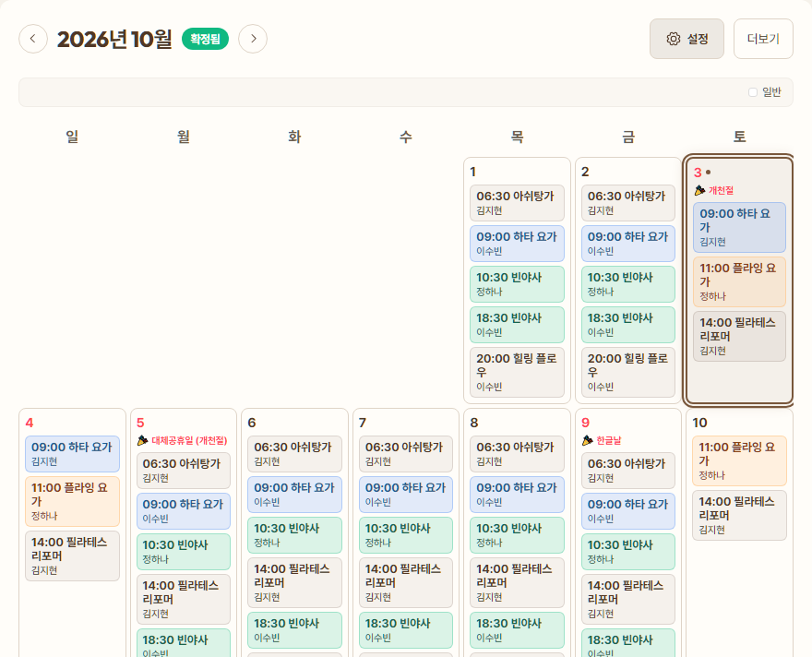Open the 09:00 하타 요가 class on day 9
This screenshot has width=812, height=657.
(x=628, y=511)
